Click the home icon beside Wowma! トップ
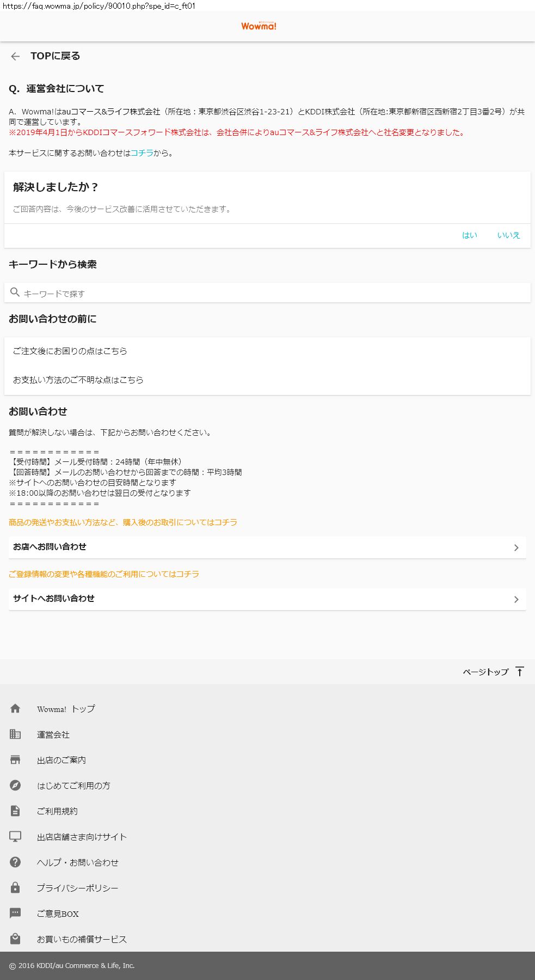 pos(15,708)
